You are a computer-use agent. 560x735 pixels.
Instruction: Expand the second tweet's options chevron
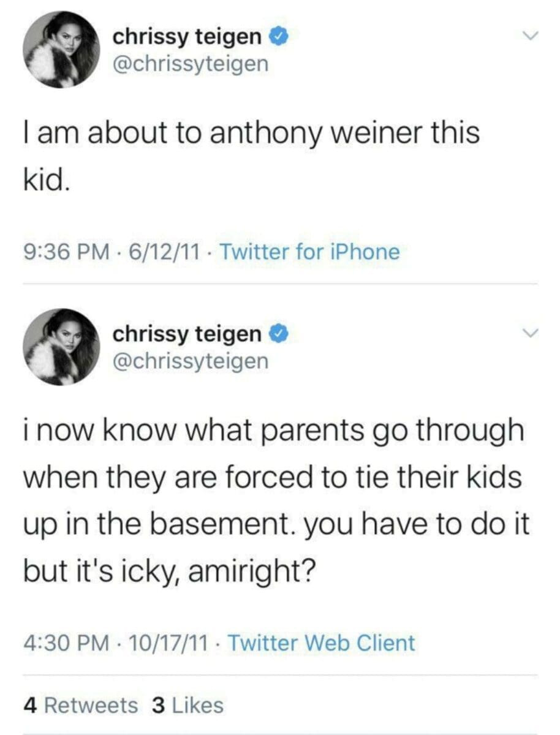529,334
